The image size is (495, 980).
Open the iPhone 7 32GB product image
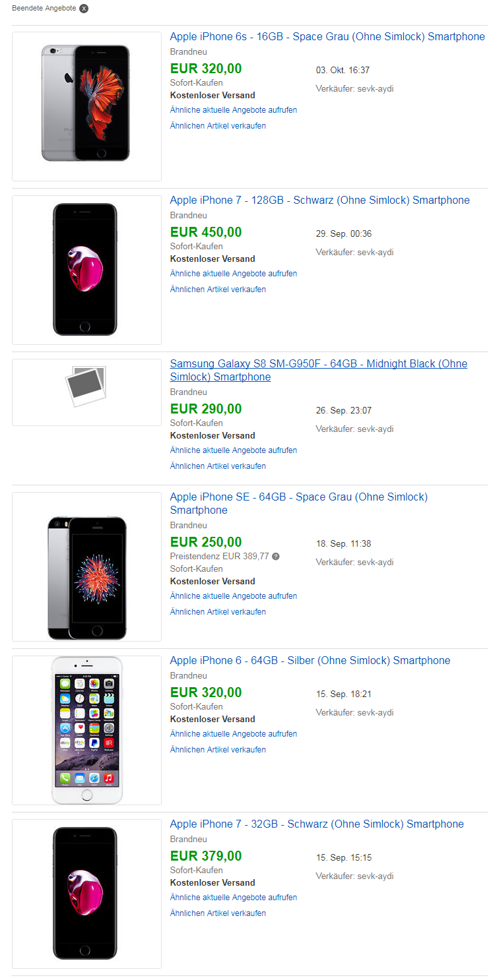[x=86, y=893]
